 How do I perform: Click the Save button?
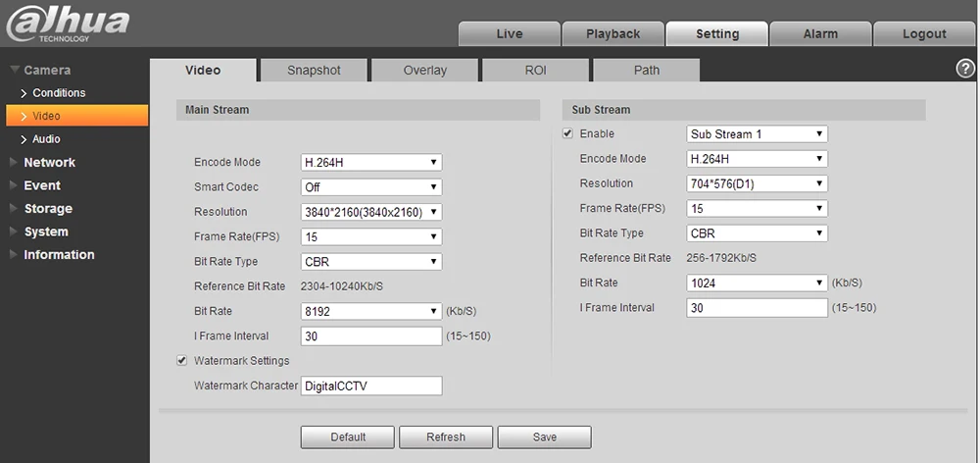(544, 437)
